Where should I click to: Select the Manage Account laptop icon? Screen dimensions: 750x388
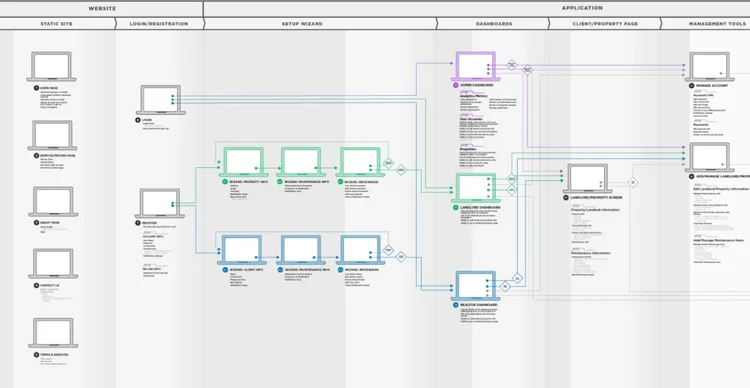[x=709, y=67]
